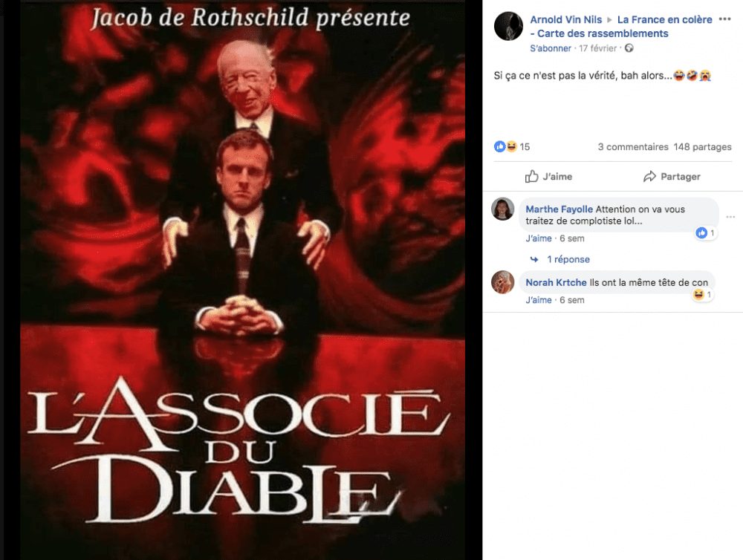Click the like reaction badge on Marthe's comment

click(705, 232)
